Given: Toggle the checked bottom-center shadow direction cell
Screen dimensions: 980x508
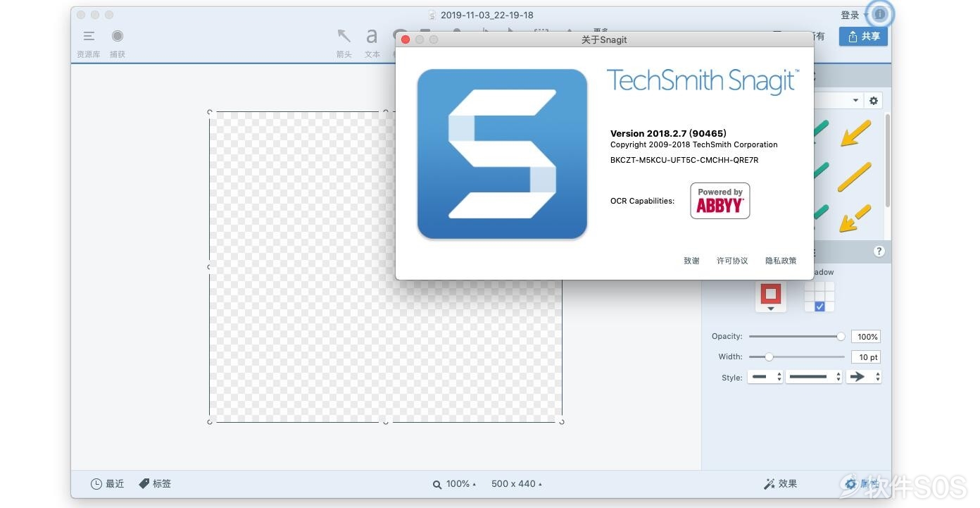Looking at the screenshot, I should pyautogui.click(x=819, y=306).
